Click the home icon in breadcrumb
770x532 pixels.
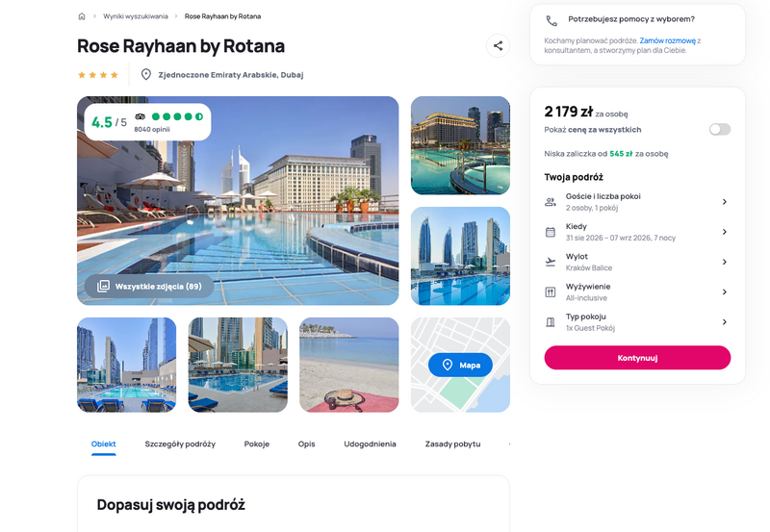pyautogui.click(x=82, y=16)
